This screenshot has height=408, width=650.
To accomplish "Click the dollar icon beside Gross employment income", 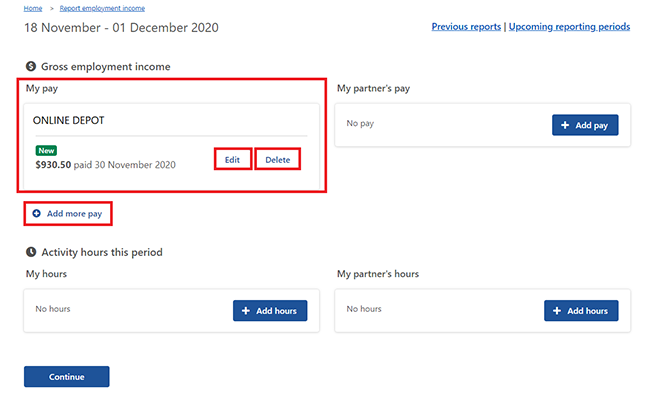I will coord(31,66).
